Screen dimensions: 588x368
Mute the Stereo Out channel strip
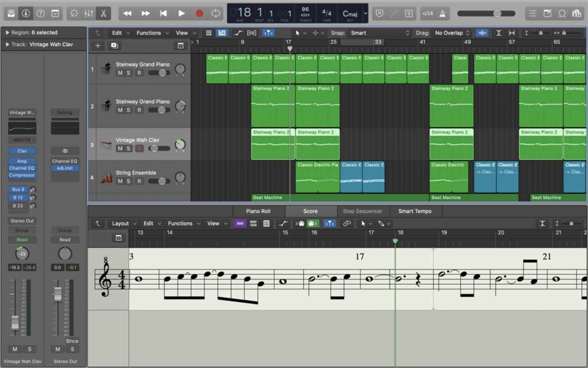[58, 349]
